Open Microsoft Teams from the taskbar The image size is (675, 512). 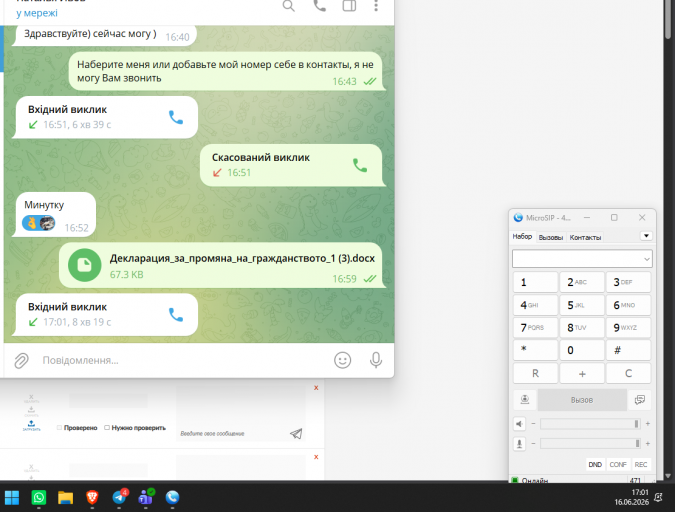[146, 497]
